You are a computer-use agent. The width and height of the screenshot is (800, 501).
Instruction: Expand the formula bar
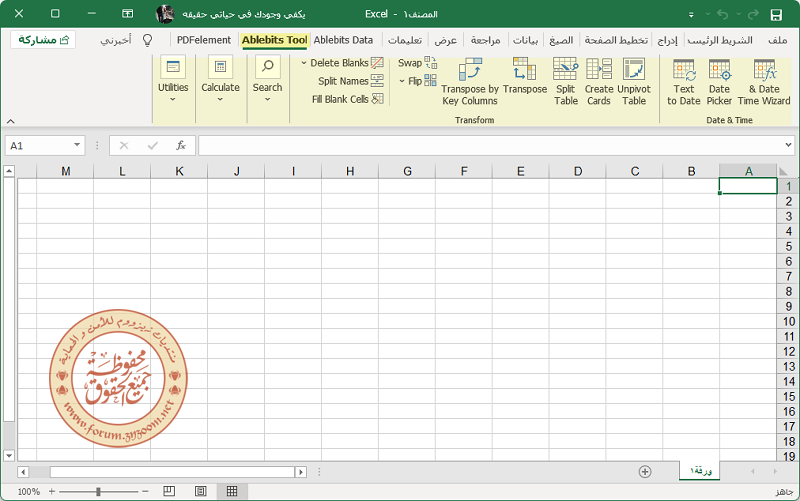pos(788,145)
